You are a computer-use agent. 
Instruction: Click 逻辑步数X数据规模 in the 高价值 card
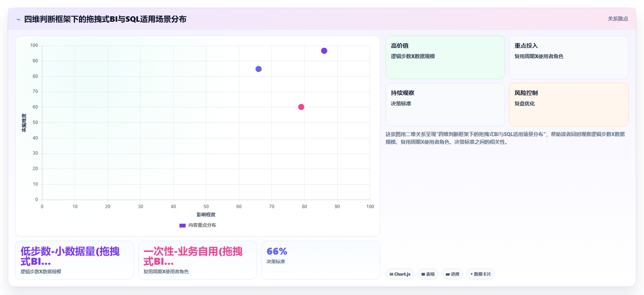point(413,56)
